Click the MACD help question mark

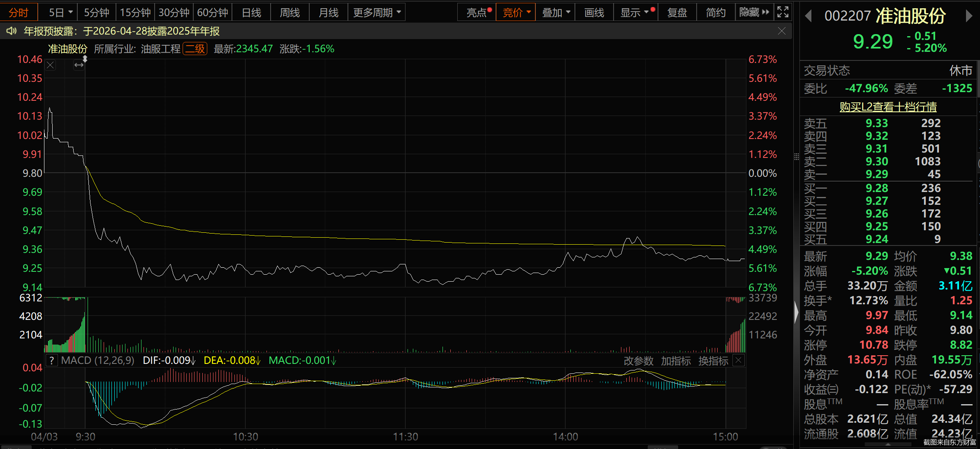pyautogui.click(x=51, y=361)
